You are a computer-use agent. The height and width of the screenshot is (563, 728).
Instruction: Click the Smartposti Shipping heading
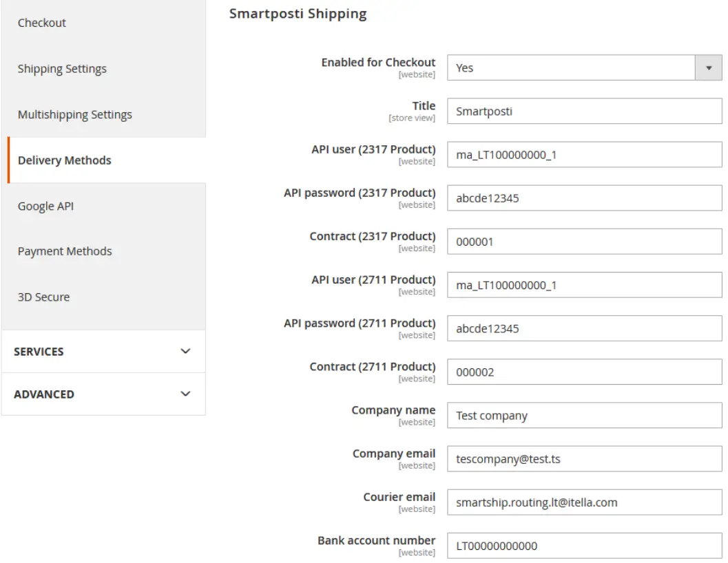point(298,14)
